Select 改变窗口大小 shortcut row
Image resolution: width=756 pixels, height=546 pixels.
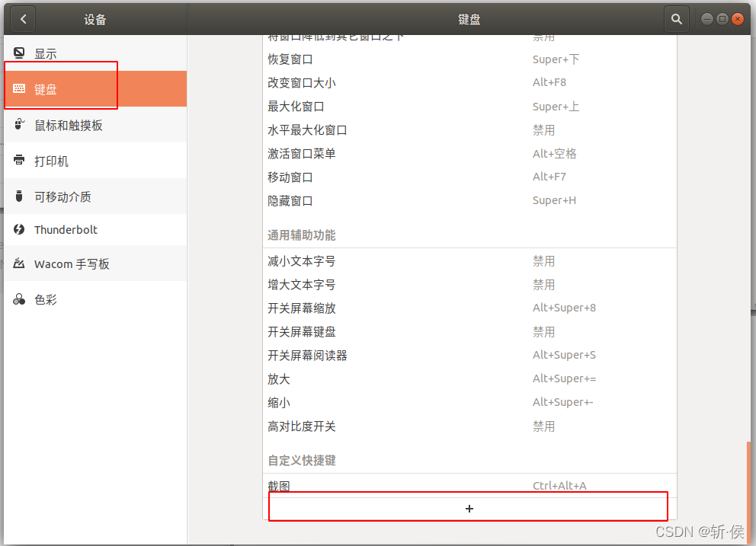469,83
